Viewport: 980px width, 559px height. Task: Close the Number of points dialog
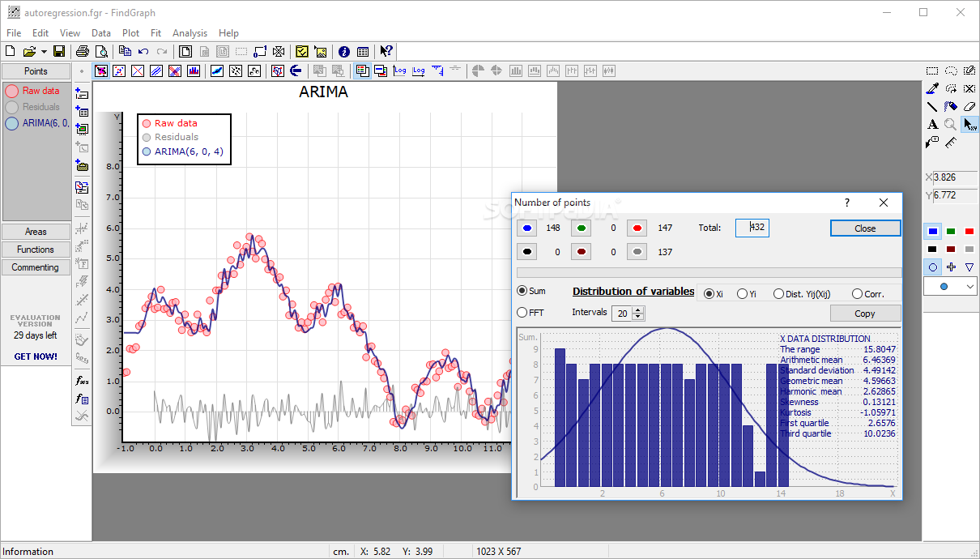point(865,228)
